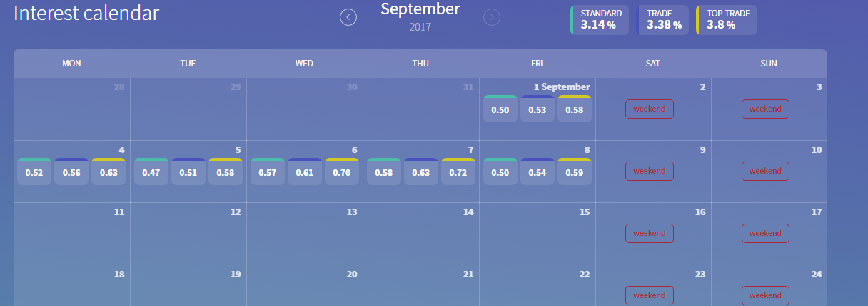Click the weekend label on Saturday 2
Viewport: 868px width, 306px height.
pos(649,109)
